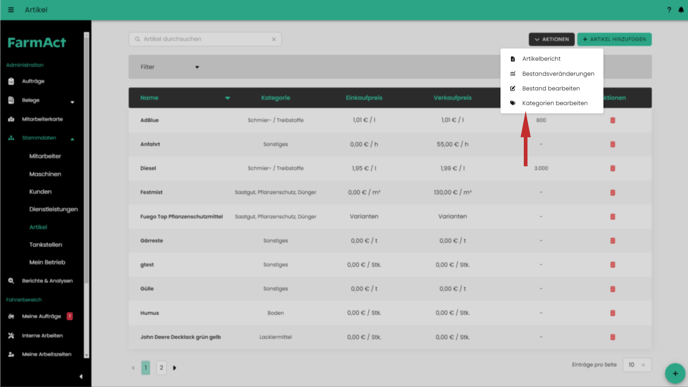Viewport: 688px width, 387px height.
Task: Delete the Anfahrt article
Action: click(x=613, y=144)
